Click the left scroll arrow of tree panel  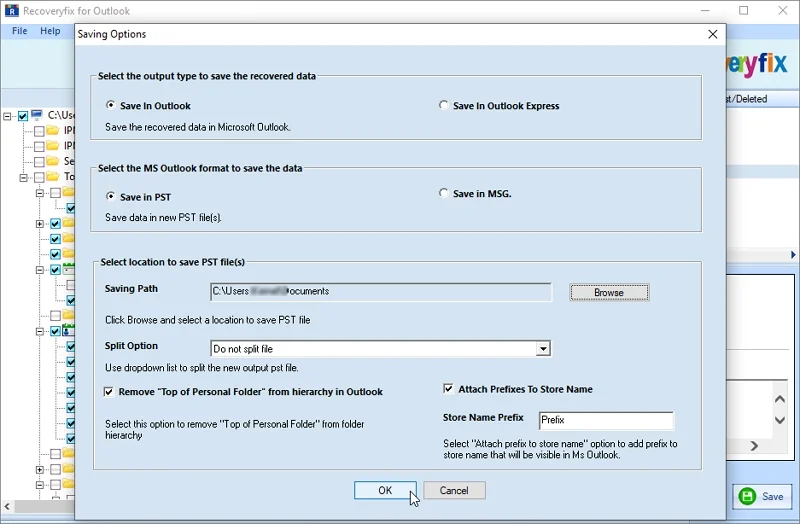pyautogui.click(x=7, y=507)
